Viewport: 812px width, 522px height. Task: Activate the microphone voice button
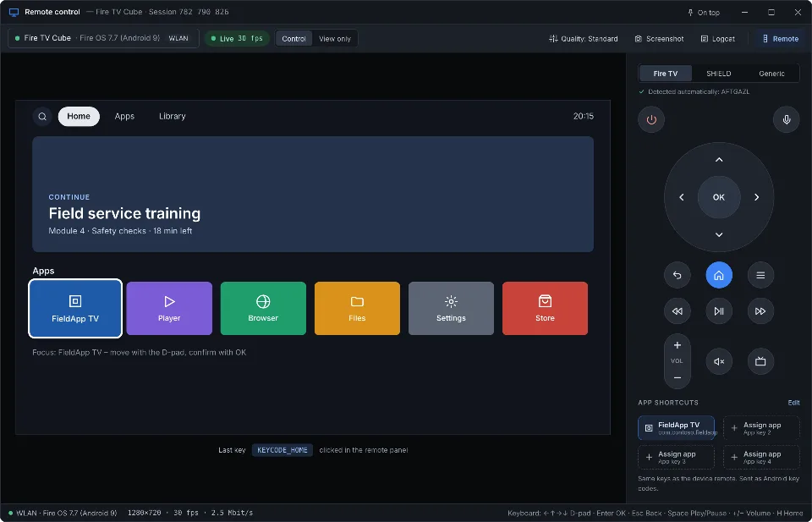coord(786,119)
